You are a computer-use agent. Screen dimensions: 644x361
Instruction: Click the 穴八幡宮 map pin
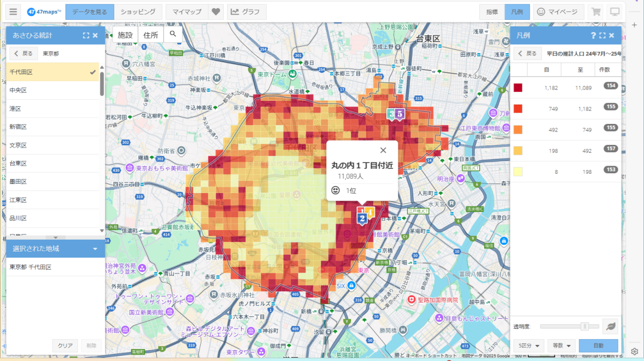pyautogui.click(x=126, y=64)
